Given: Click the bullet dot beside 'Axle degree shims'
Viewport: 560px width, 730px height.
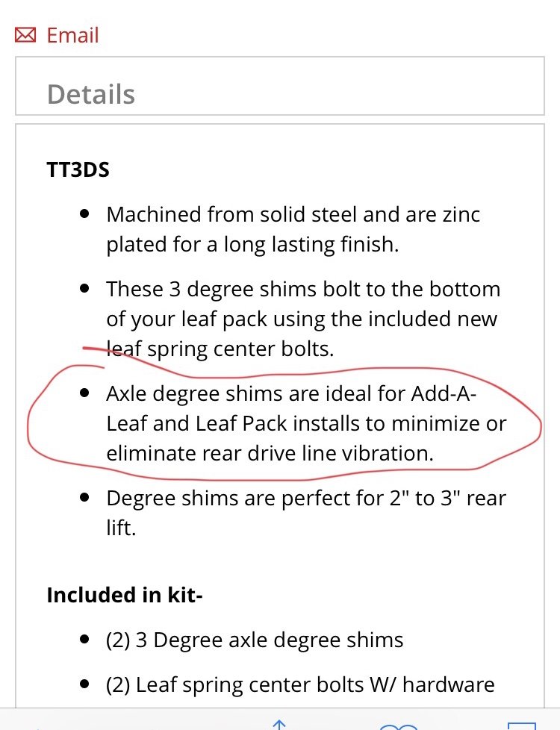Looking at the screenshot, I should 84,393.
